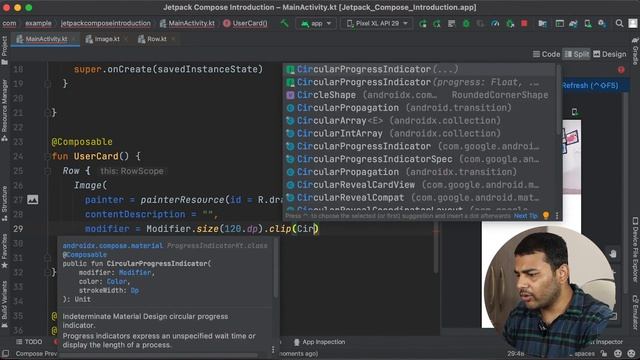Screen dimensions: 640x360
Task: Open the Project Structure icon
Action: point(542,24)
